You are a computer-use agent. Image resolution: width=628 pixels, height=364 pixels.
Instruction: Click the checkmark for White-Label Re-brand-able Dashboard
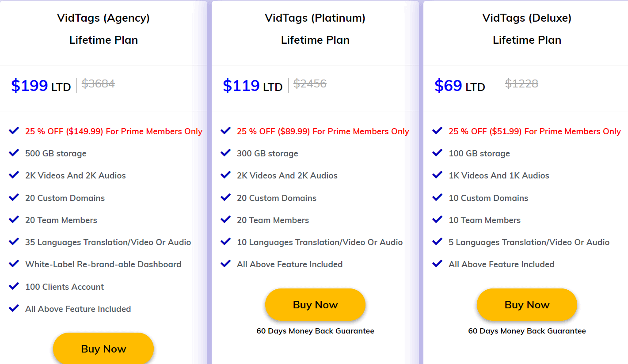(14, 264)
